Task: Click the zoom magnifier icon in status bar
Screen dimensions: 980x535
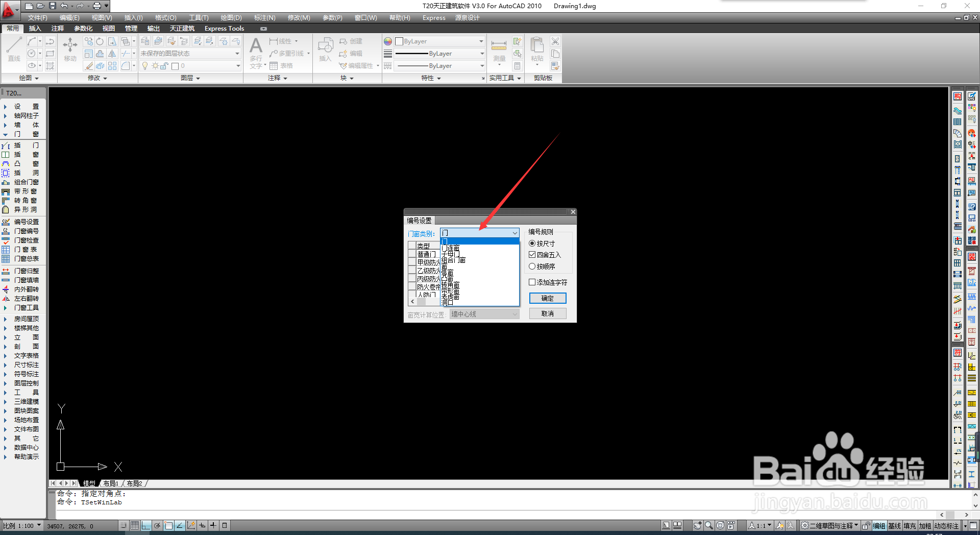Action: [709, 525]
